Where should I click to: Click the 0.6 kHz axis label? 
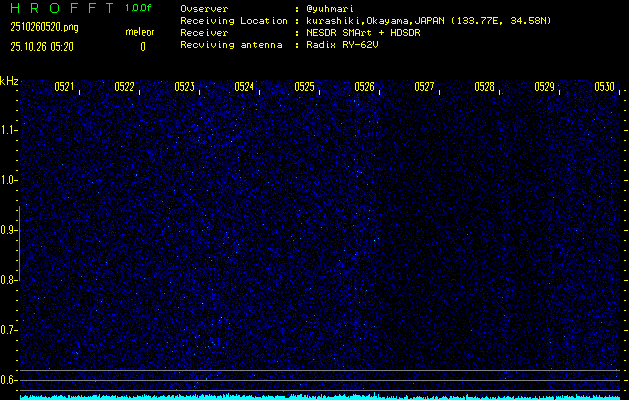(8, 380)
